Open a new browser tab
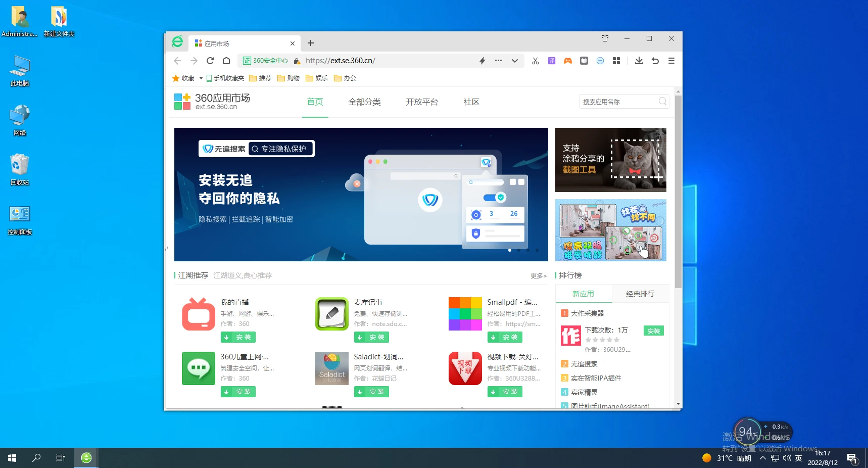 coord(311,43)
